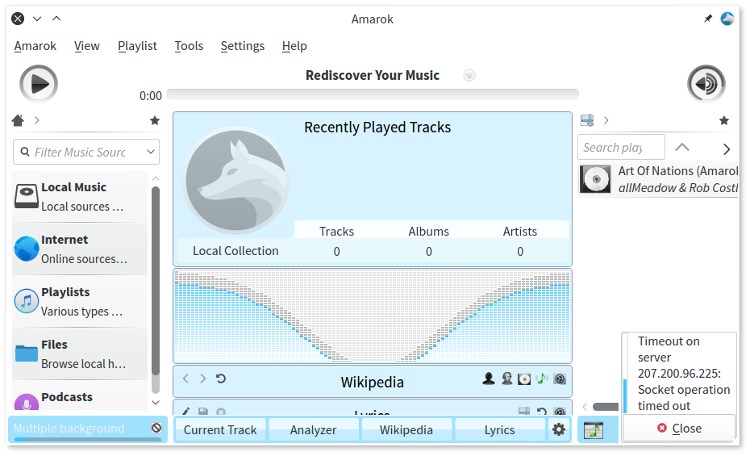Click the track progress slider
The width and height of the screenshot is (750, 456).
click(373, 94)
